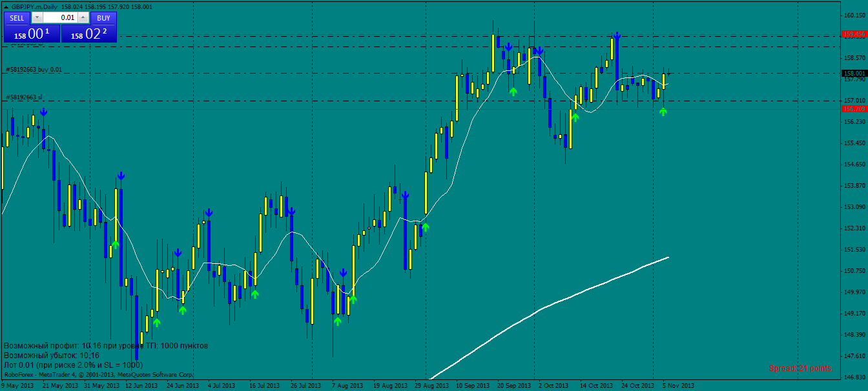Click the RoboForex MetaTrader 4 copyright text
This screenshot has height=391, width=868.
[98, 374]
